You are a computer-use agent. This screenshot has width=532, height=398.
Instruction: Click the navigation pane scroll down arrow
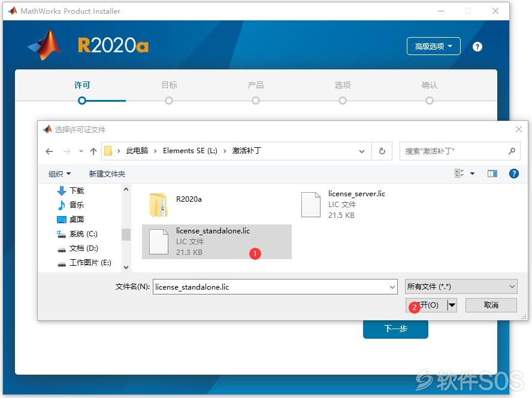pyautogui.click(x=126, y=268)
